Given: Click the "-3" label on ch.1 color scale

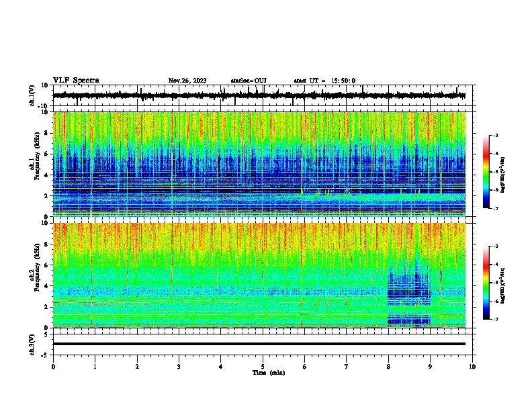Looking at the screenshot, I should (495, 136).
